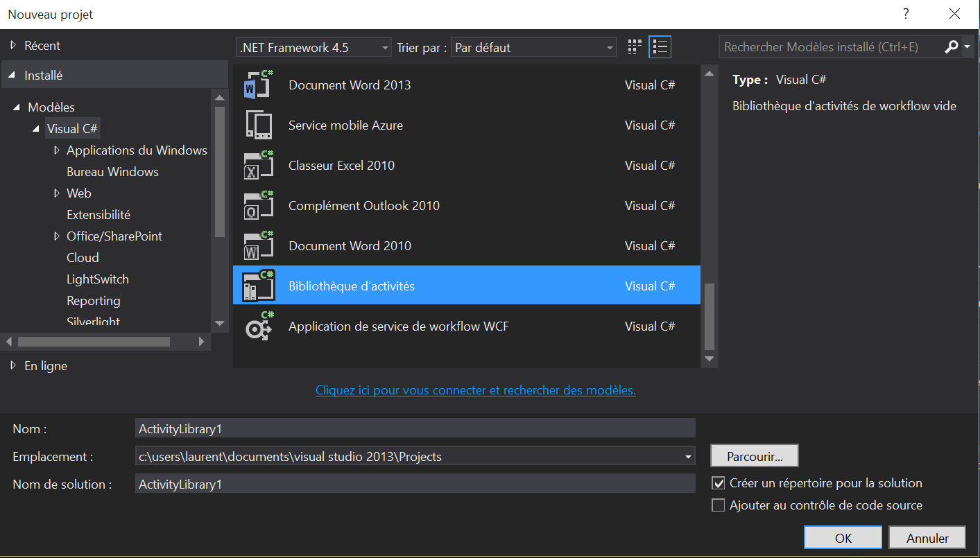
Task: Collapse the Modèles tree node
Action: pos(17,107)
